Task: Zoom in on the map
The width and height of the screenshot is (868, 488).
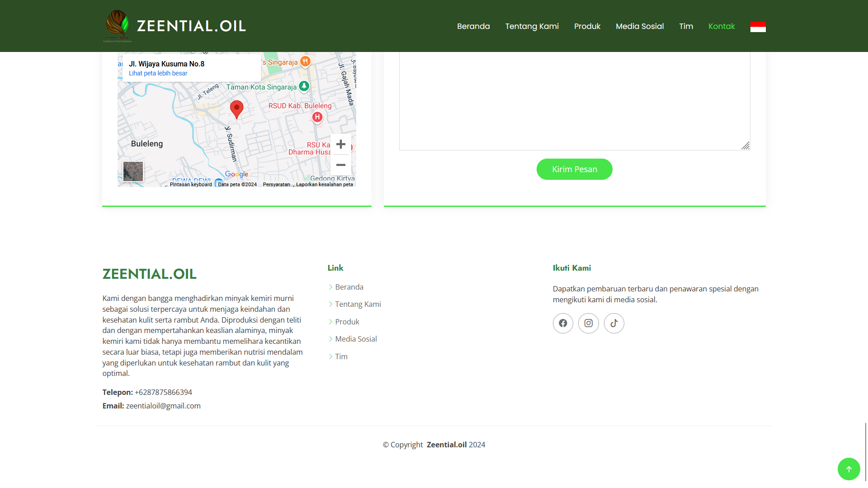Action: coord(341,144)
